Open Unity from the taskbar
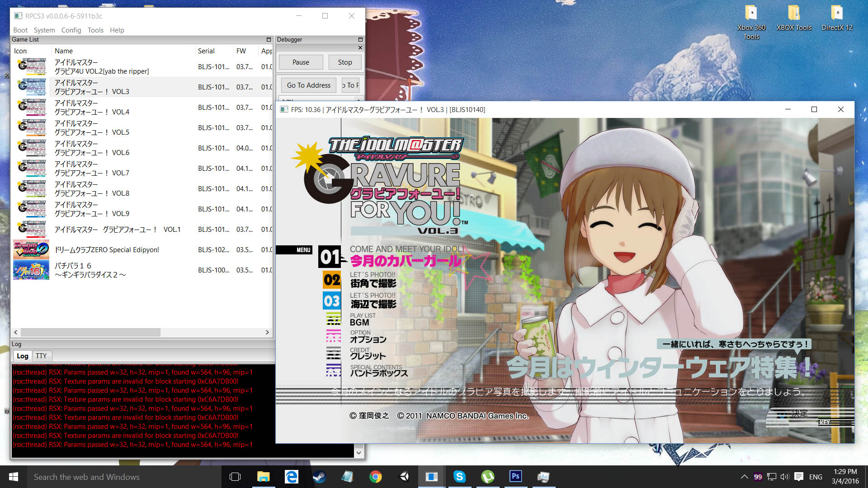868x488 pixels. (x=403, y=477)
